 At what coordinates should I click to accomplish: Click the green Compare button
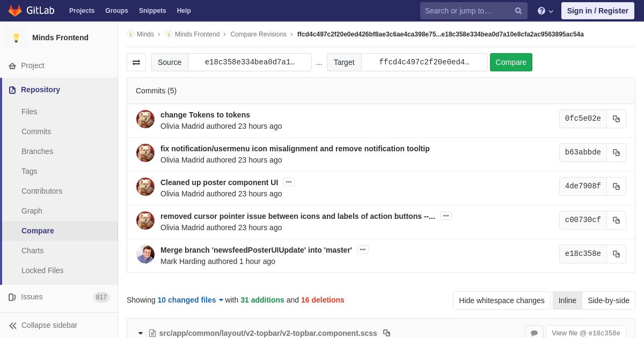(511, 62)
